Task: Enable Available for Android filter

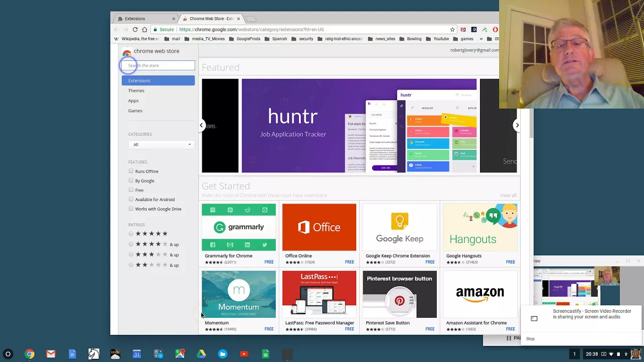Action: pos(131,199)
